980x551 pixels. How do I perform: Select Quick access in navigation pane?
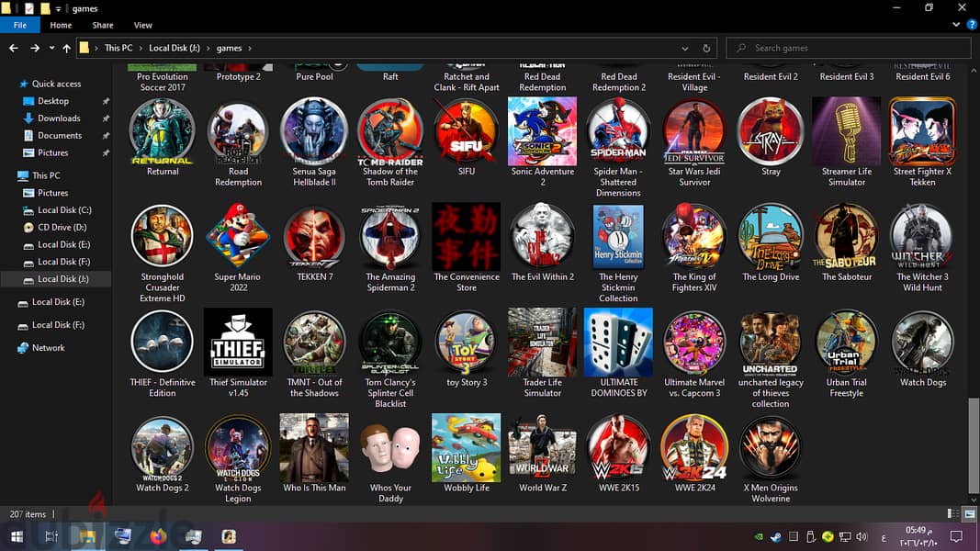point(56,84)
